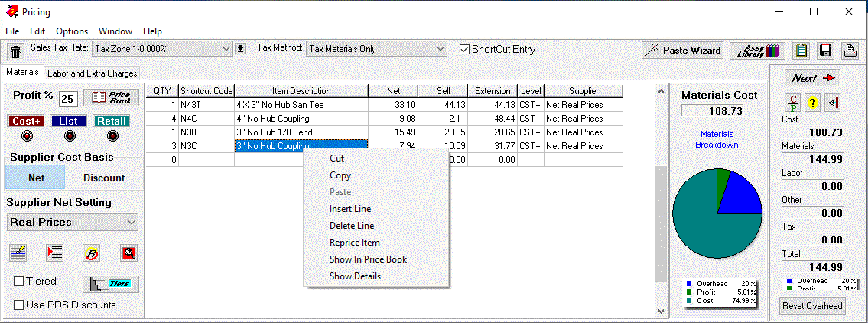Select the Cost+ pricing radio button
Screen dimensions: 868x323
[28, 135]
